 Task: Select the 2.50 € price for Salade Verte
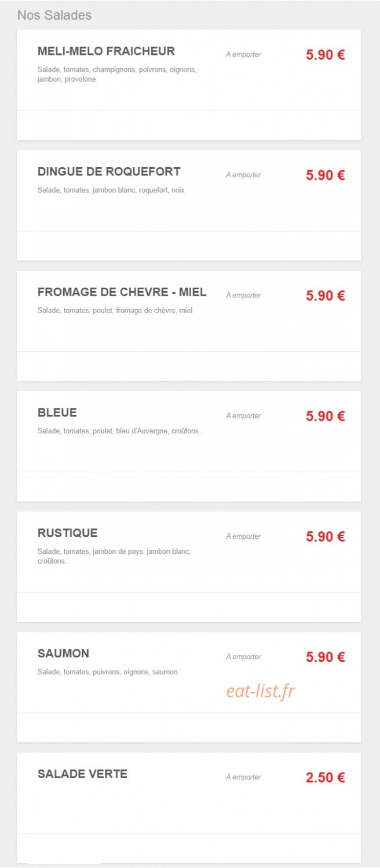pos(326,777)
